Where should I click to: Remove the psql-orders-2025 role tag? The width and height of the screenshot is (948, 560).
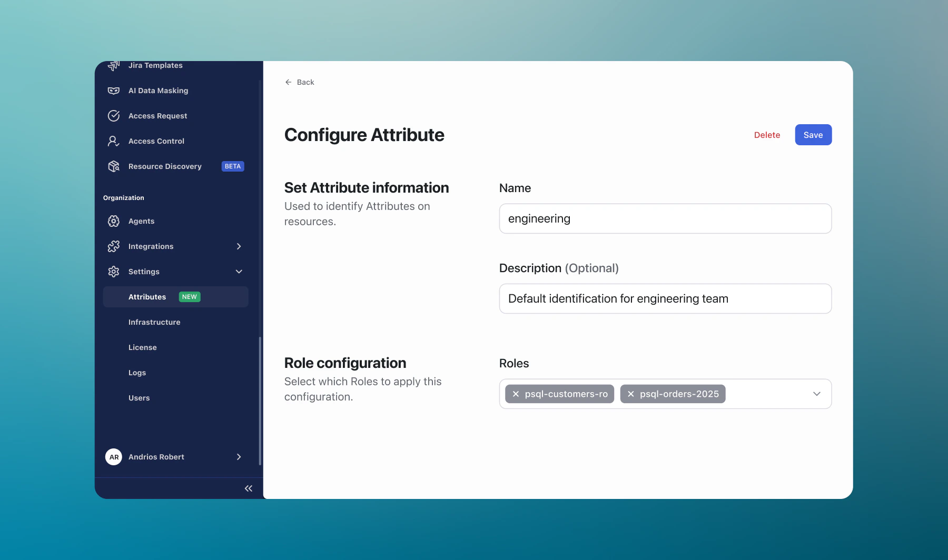[631, 394]
